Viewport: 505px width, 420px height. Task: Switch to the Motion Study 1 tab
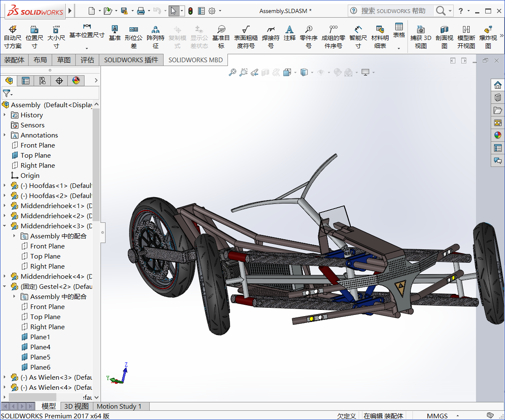click(119, 406)
